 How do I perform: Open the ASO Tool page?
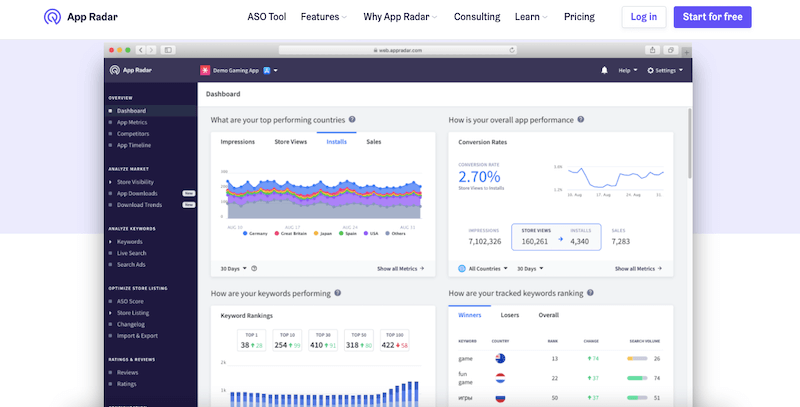267,17
